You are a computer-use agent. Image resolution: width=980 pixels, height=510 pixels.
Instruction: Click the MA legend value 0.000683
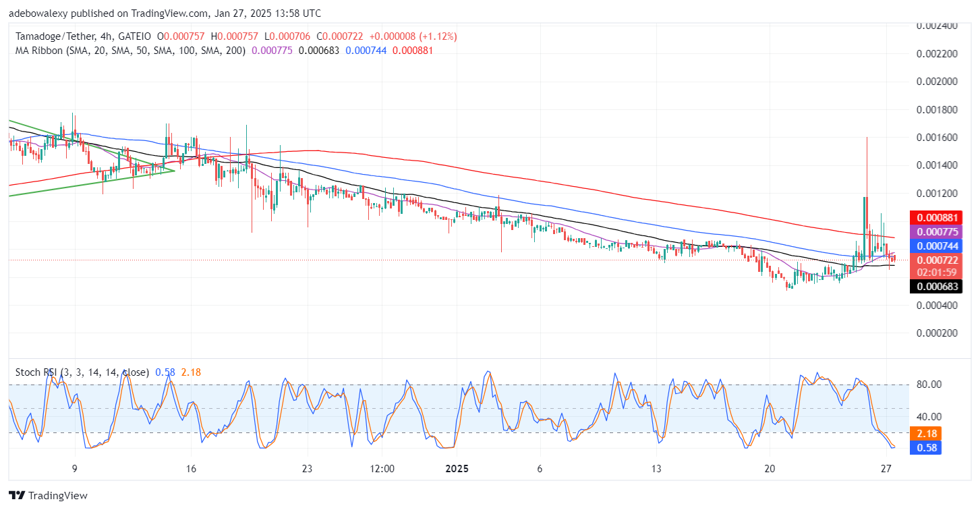click(320, 50)
